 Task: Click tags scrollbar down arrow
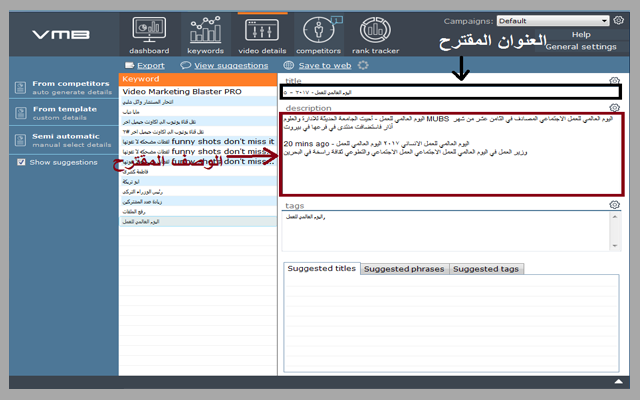(615, 246)
